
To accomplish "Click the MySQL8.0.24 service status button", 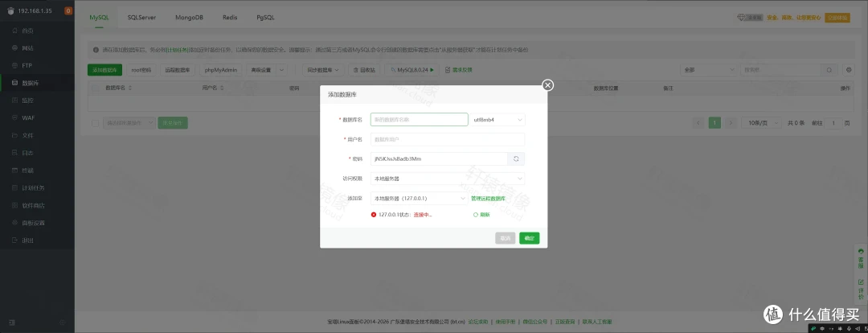I will (410, 70).
